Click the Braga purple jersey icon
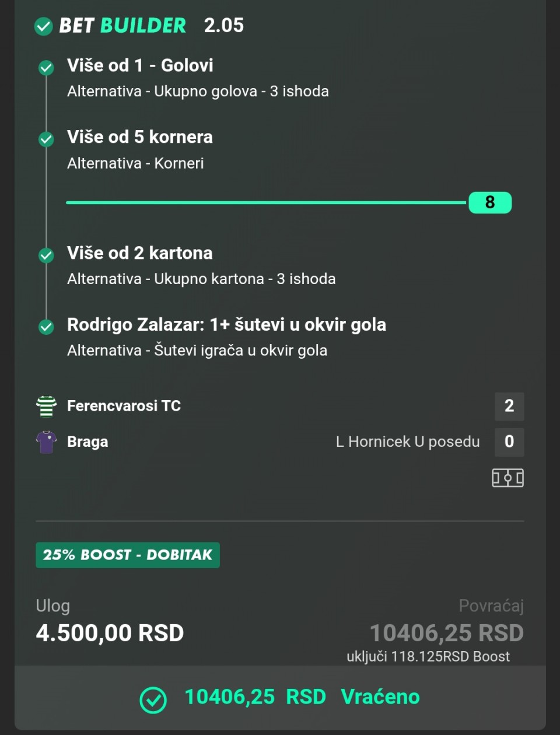 (x=46, y=442)
